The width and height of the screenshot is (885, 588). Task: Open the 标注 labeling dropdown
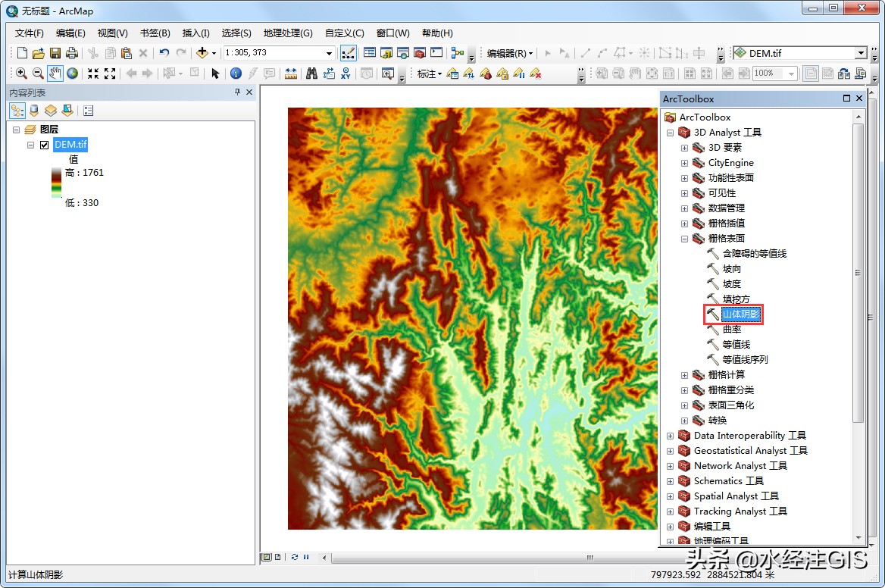[x=430, y=74]
